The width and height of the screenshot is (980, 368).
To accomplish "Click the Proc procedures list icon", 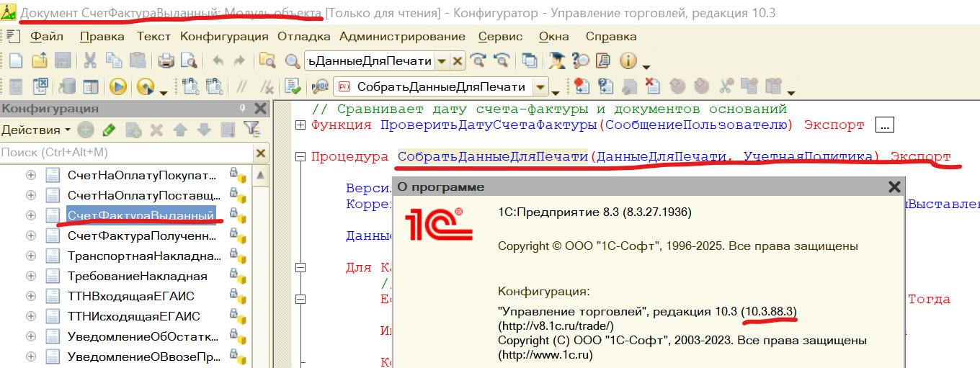I will tap(319, 87).
